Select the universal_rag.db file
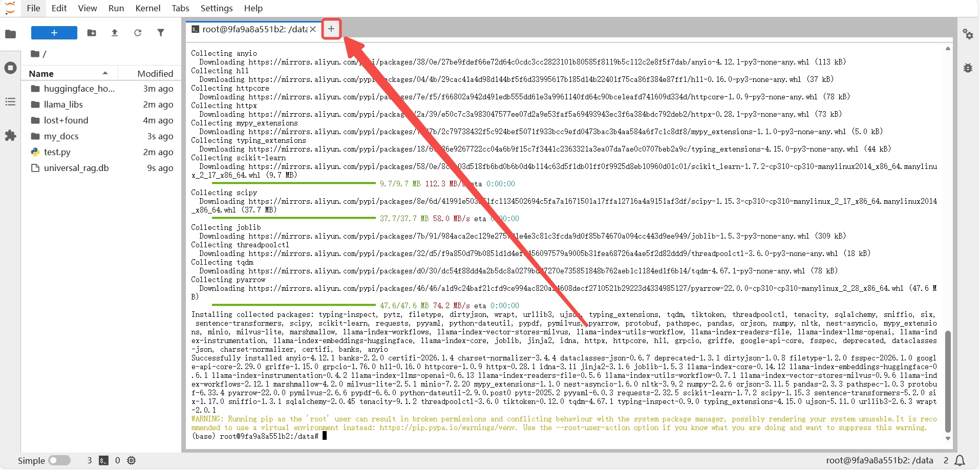980x470 pixels. click(x=101, y=168)
